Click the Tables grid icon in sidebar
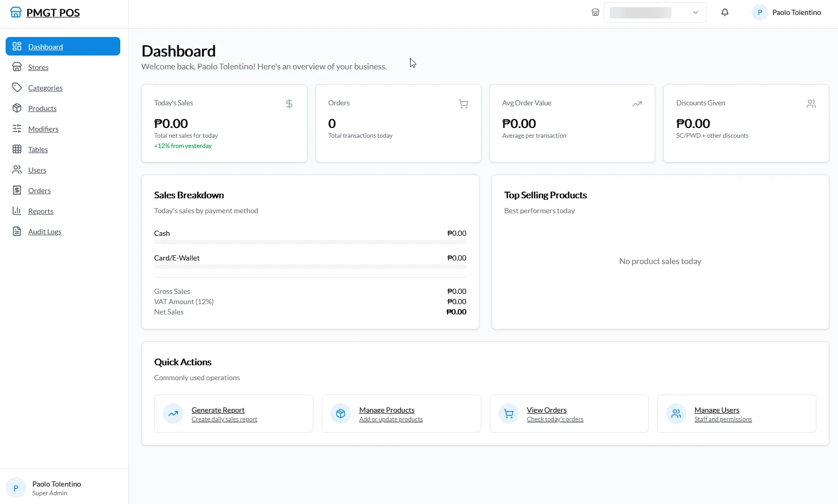838x504 pixels. click(x=17, y=149)
